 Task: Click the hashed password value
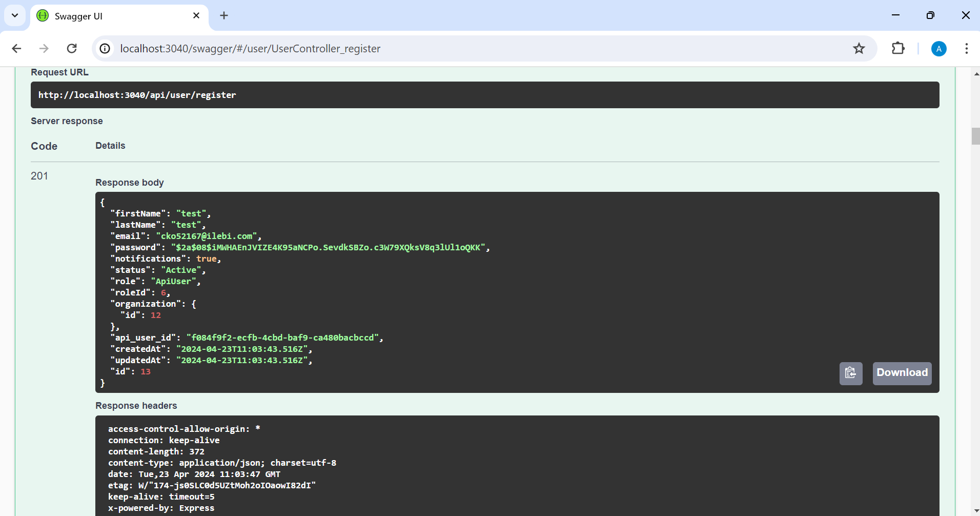point(328,247)
